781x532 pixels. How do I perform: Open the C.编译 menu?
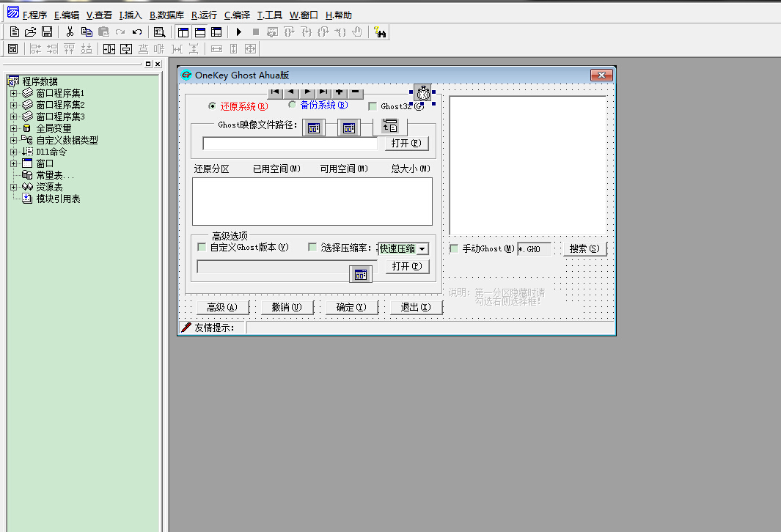point(237,15)
